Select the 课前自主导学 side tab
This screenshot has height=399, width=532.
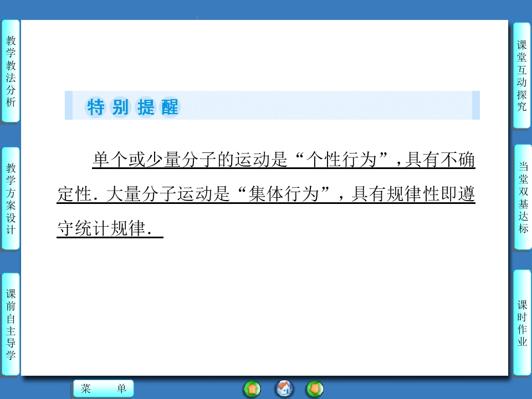pyautogui.click(x=11, y=324)
